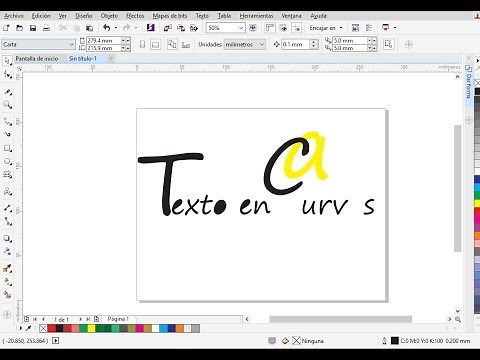Open the color palette flyout arrow at bottom
480x360 pixels.
(21, 328)
